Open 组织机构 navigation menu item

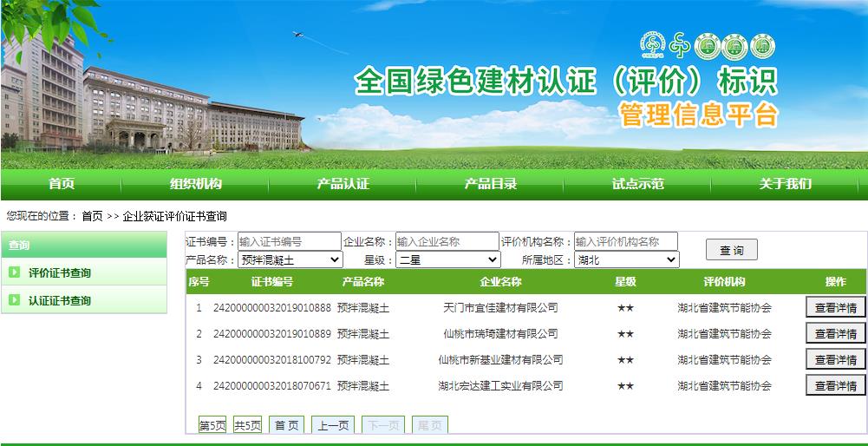point(195,183)
